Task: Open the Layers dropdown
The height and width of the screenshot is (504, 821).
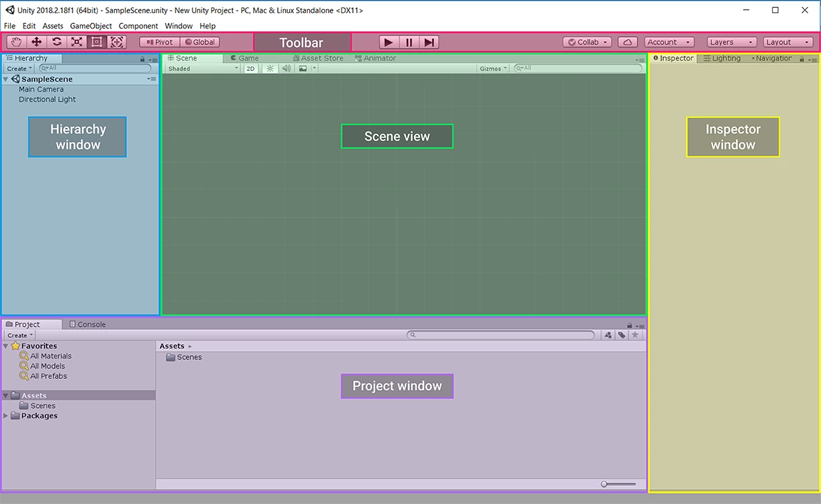Action: [x=731, y=42]
